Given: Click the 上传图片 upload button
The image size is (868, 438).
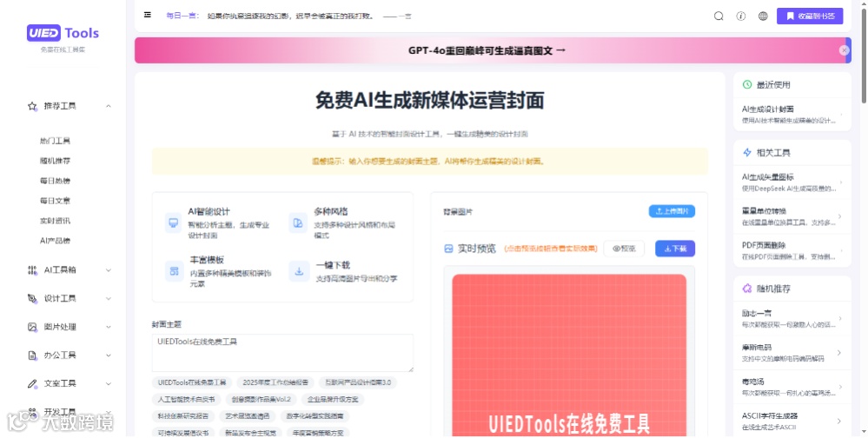Looking at the screenshot, I should click(x=672, y=211).
